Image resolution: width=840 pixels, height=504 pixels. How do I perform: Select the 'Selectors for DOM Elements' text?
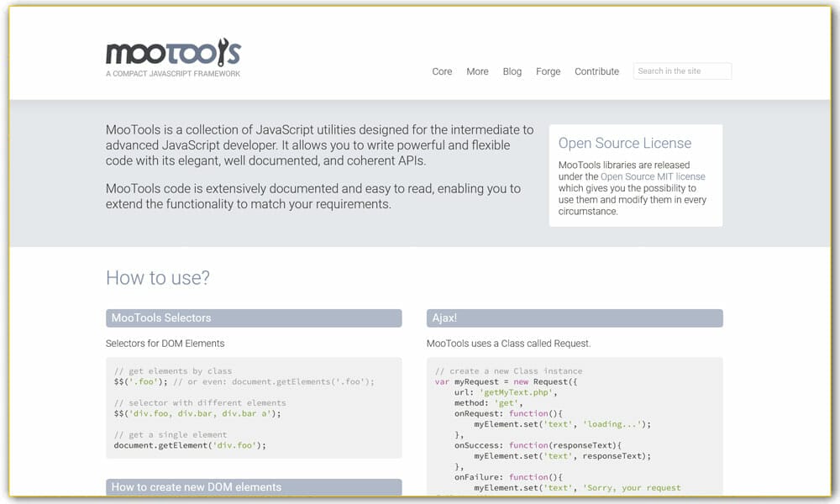point(165,344)
